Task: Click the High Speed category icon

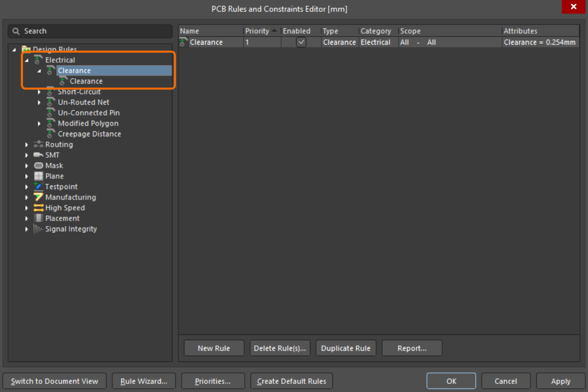Action: point(39,208)
